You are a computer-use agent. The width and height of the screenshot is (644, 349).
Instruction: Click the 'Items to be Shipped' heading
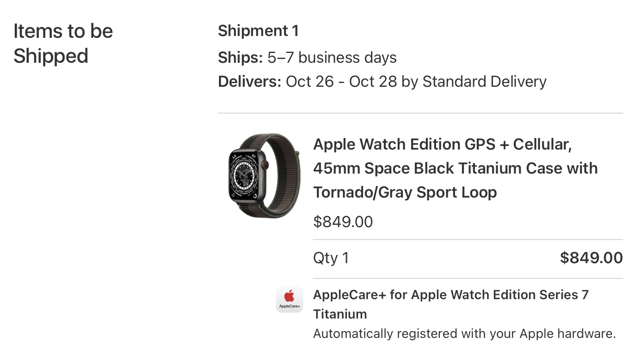[63, 43]
